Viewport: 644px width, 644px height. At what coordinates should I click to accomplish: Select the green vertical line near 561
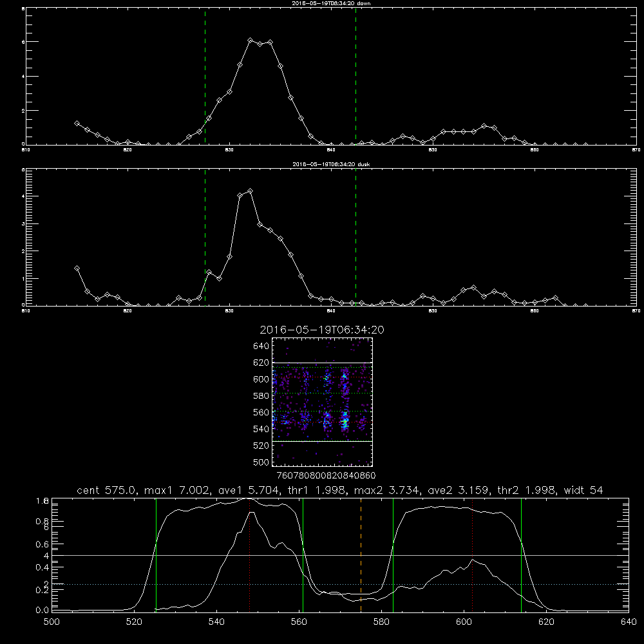(x=303, y=555)
